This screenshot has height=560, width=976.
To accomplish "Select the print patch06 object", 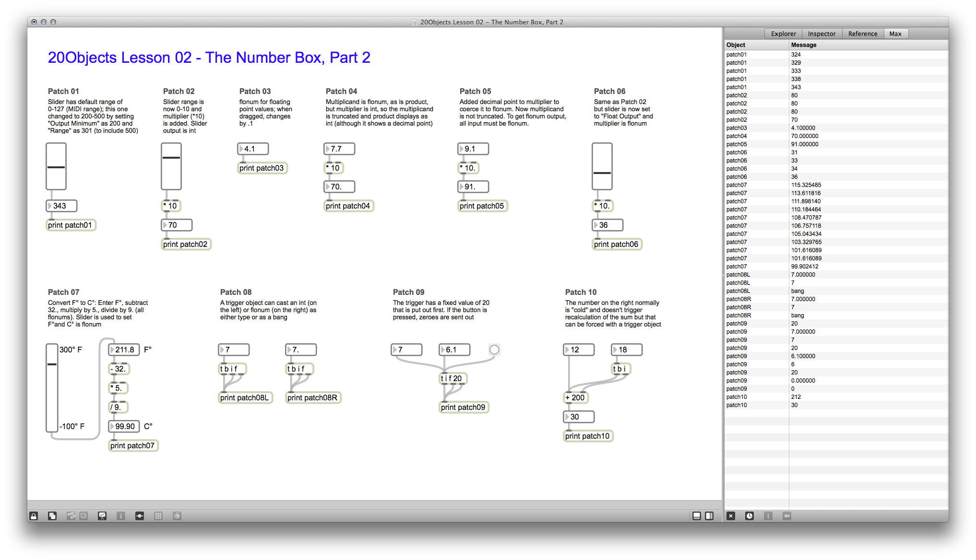I will tap(617, 244).
